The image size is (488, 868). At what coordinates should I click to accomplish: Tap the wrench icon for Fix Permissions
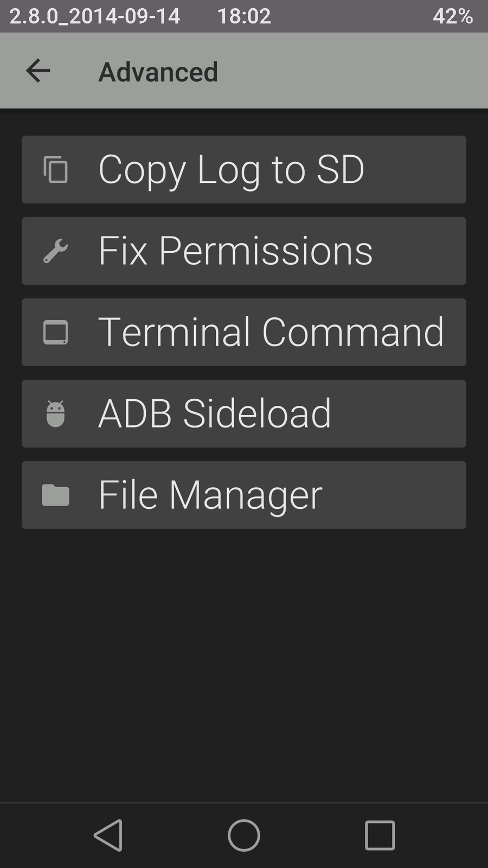[x=55, y=251]
